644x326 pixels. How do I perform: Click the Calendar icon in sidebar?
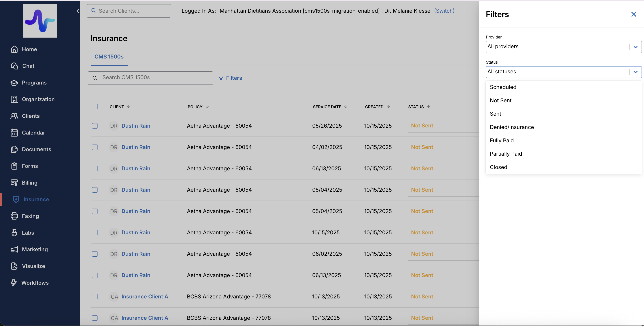pos(14,133)
